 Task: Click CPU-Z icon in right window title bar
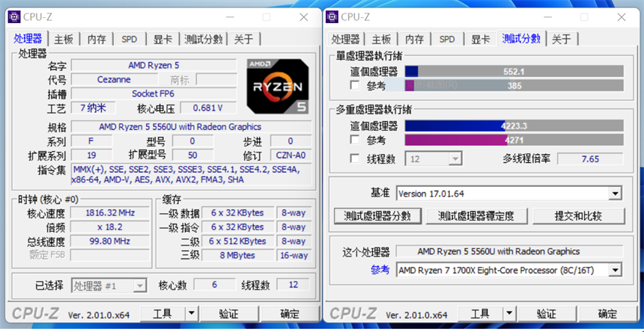(x=332, y=16)
